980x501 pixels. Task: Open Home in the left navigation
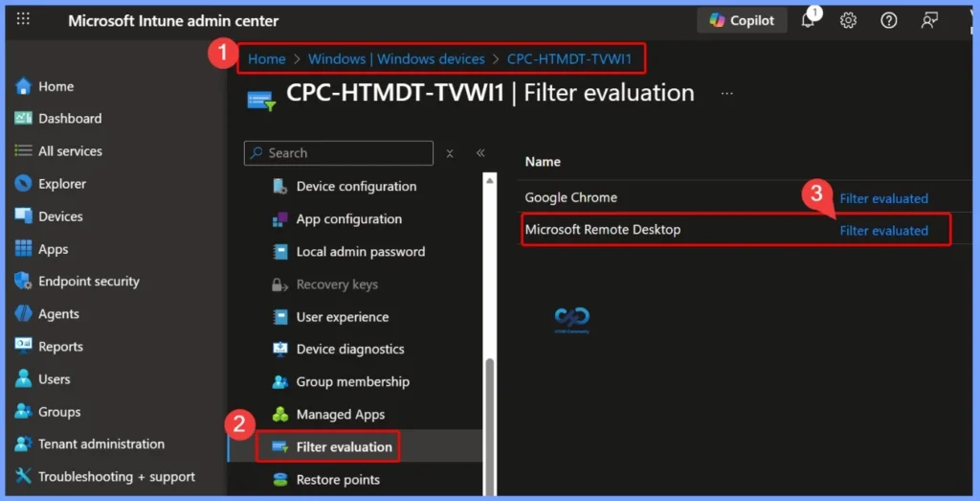(x=56, y=86)
